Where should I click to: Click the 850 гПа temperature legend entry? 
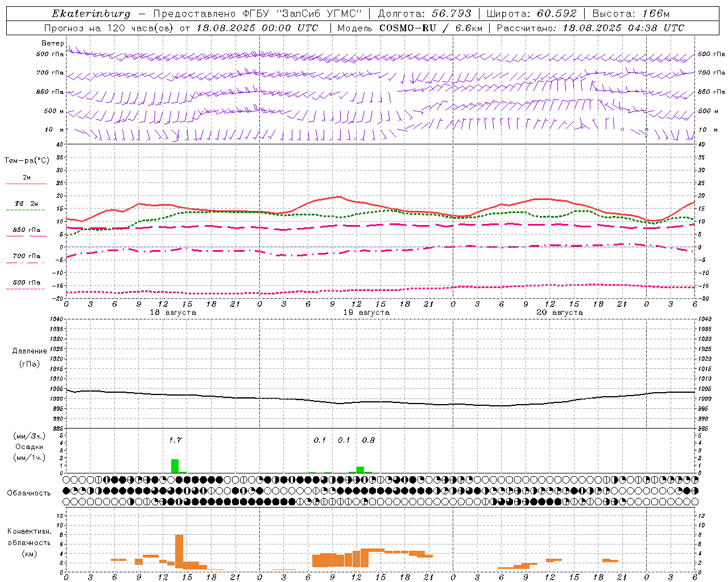click(x=27, y=230)
